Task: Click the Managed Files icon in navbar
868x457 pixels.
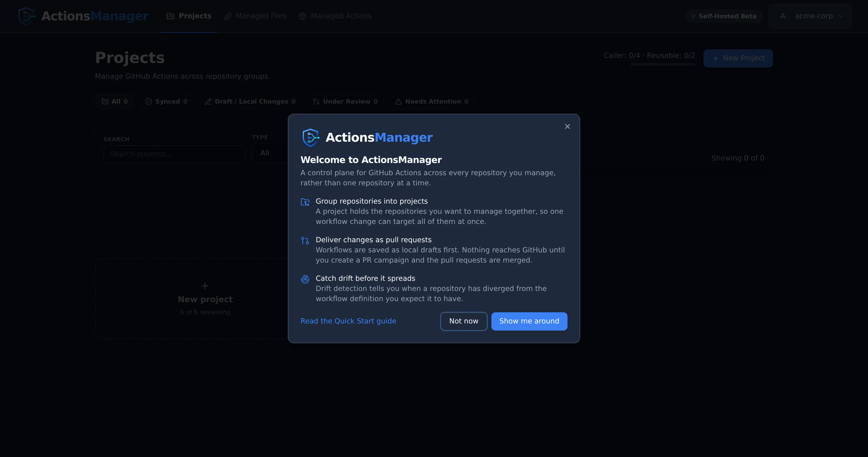Action: point(228,16)
